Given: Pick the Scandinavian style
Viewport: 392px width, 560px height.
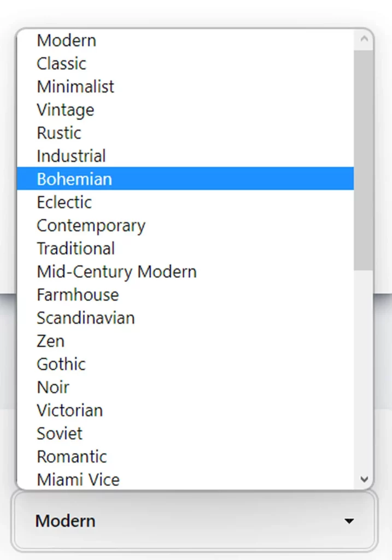Looking at the screenshot, I should [x=85, y=318].
